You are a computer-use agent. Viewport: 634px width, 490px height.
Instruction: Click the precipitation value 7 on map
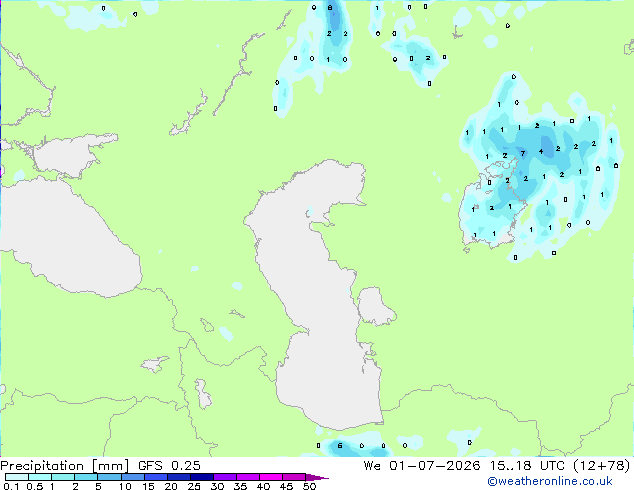(x=523, y=153)
